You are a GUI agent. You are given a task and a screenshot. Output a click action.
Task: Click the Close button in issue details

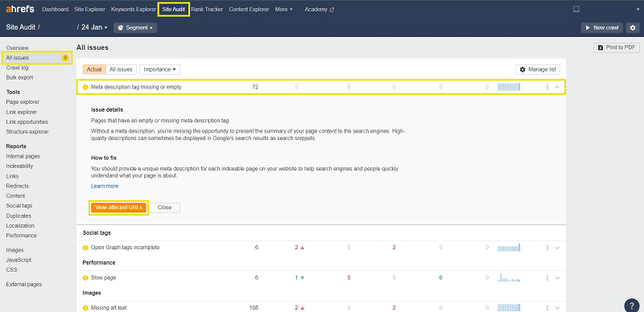tap(164, 207)
